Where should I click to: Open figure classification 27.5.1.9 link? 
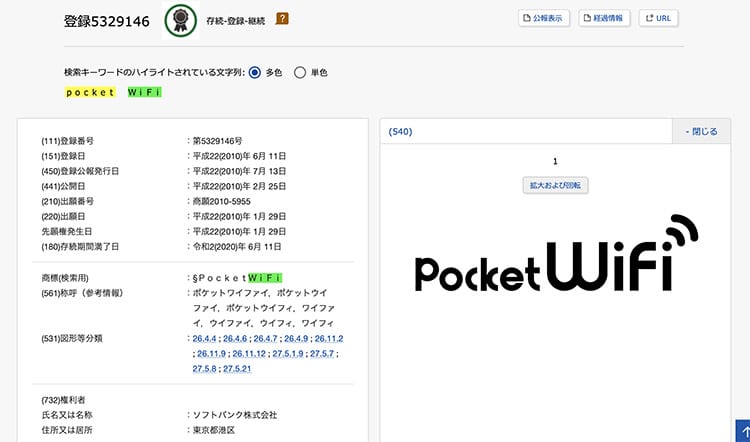coord(288,354)
